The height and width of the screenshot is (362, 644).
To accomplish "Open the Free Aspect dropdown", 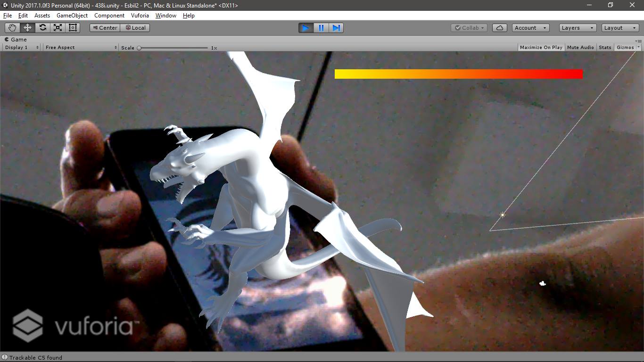I will click(81, 47).
